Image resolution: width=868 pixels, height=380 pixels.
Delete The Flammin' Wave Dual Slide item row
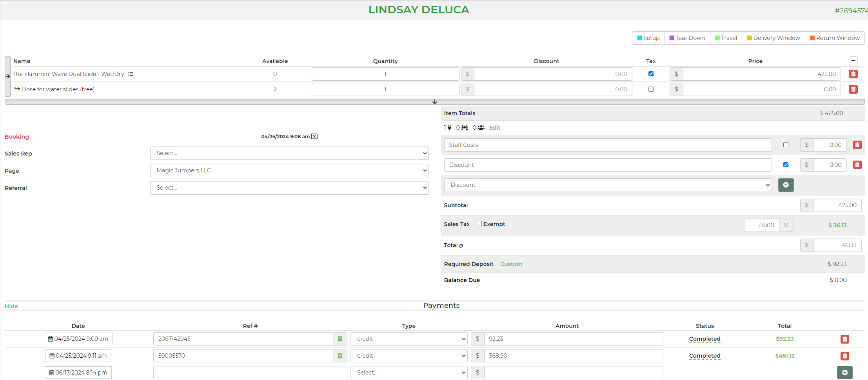click(853, 74)
